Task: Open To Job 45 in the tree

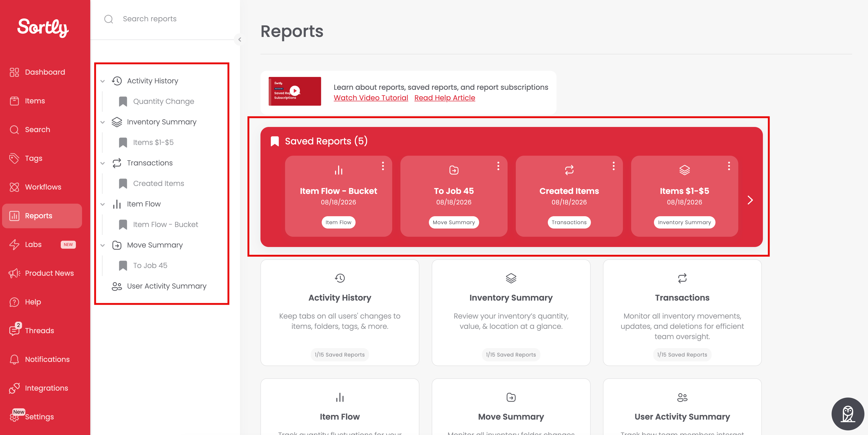Action: coord(150,266)
